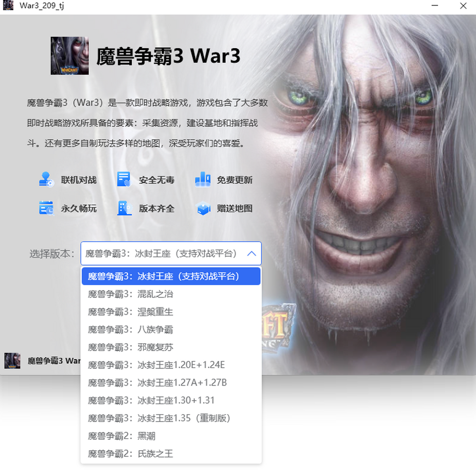Click the 选择版本 label
Screen dimensions: 476x470
(52, 254)
